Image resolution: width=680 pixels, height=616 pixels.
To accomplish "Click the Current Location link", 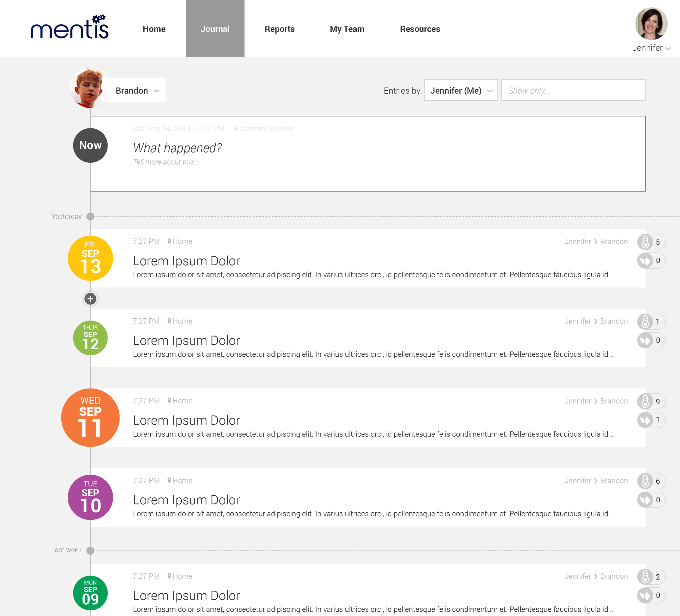I will (x=265, y=128).
